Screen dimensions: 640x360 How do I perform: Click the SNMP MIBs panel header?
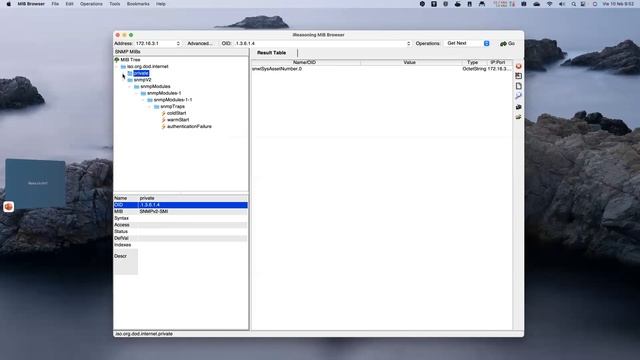pos(181,52)
